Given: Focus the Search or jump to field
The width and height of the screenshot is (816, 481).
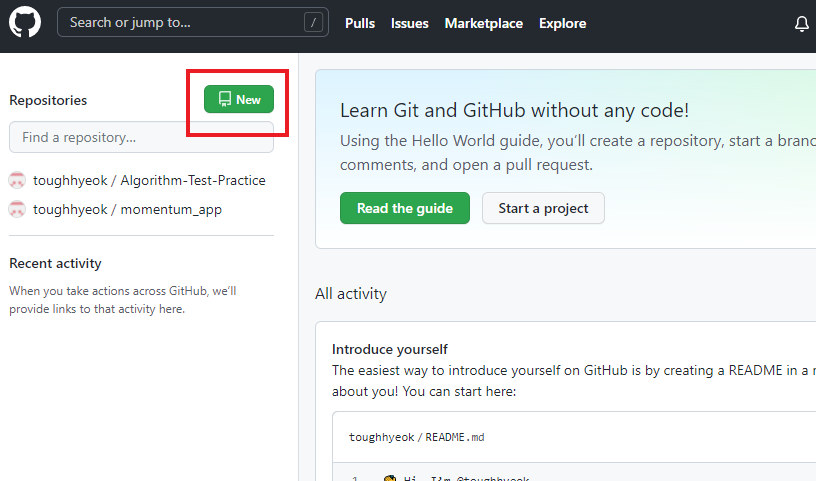Looking at the screenshot, I should click(193, 22).
